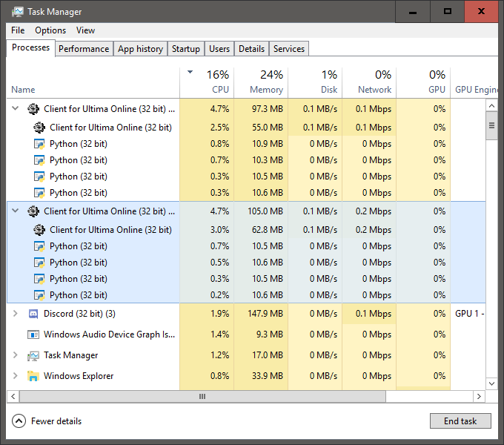Click the Python icon in the 0.2% CPU row
The width and height of the screenshot is (504, 445).
point(39,295)
